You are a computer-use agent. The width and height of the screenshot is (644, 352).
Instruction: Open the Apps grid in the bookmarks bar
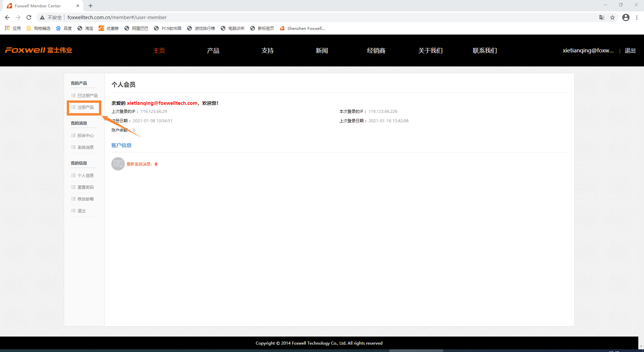[7, 28]
